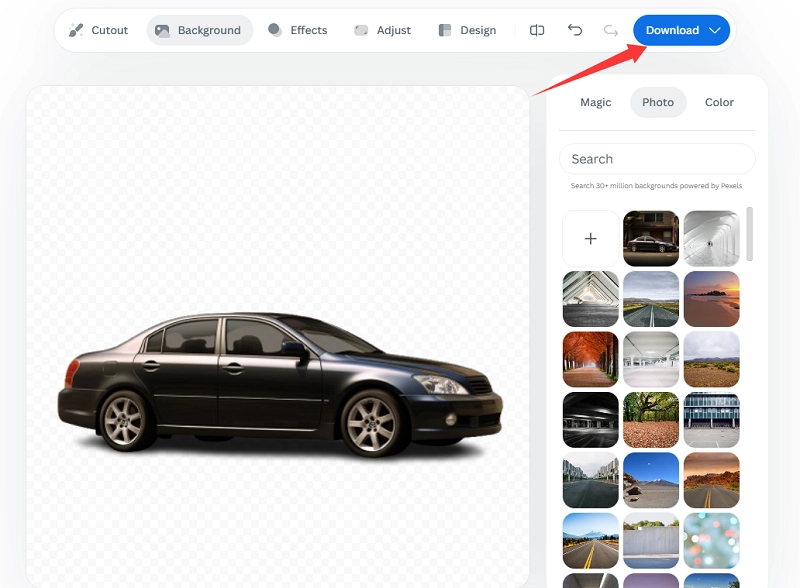800x588 pixels.
Task: Select the sunset sky background thumbnail
Action: point(711,299)
